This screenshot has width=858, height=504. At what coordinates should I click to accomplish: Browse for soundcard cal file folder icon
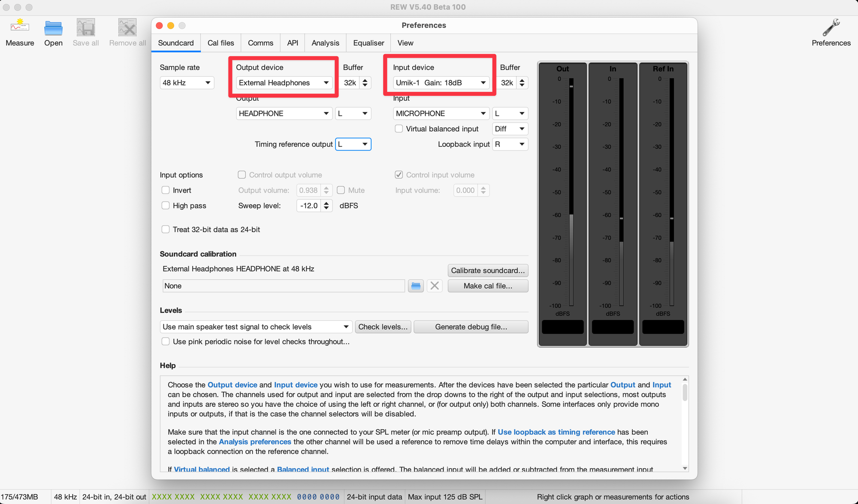click(416, 286)
